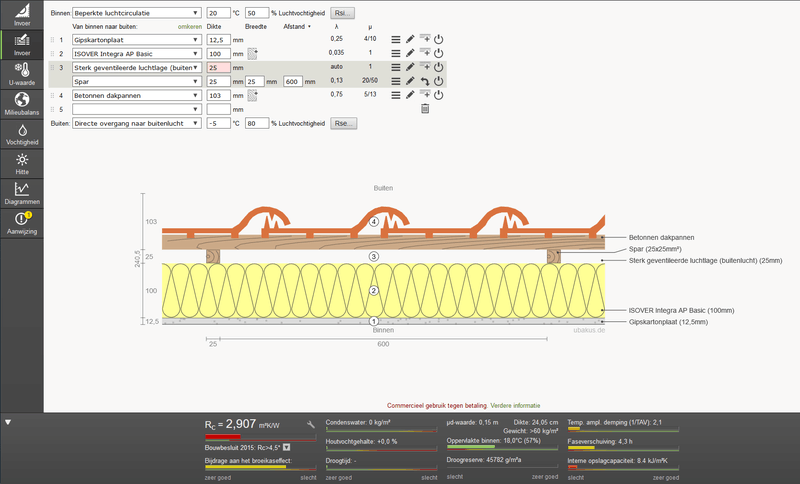Open the empty layer 5 material dropdown
The height and width of the screenshot is (484, 800).
point(137,109)
